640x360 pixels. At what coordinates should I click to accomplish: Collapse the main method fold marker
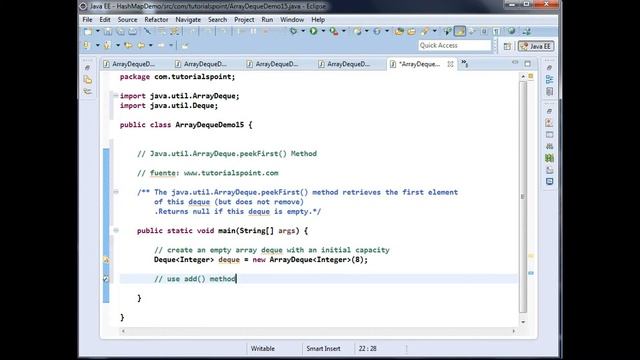point(116,231)
